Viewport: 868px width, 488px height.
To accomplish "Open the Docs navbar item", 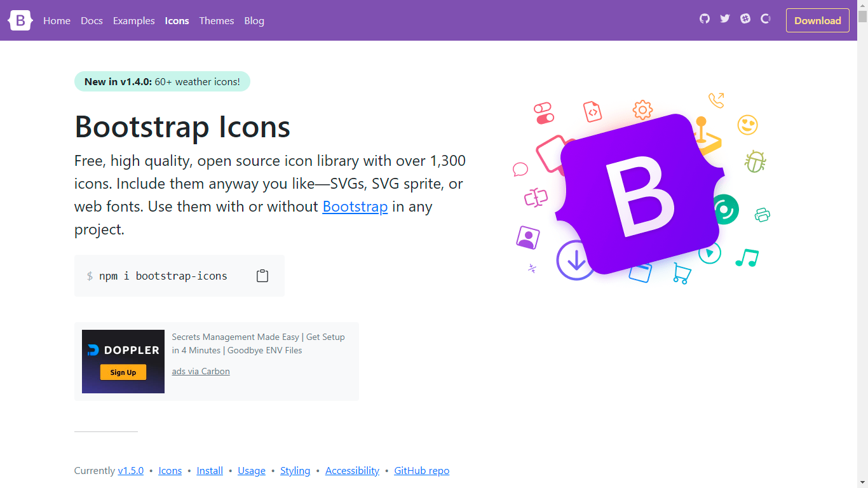I will point(92,20).
